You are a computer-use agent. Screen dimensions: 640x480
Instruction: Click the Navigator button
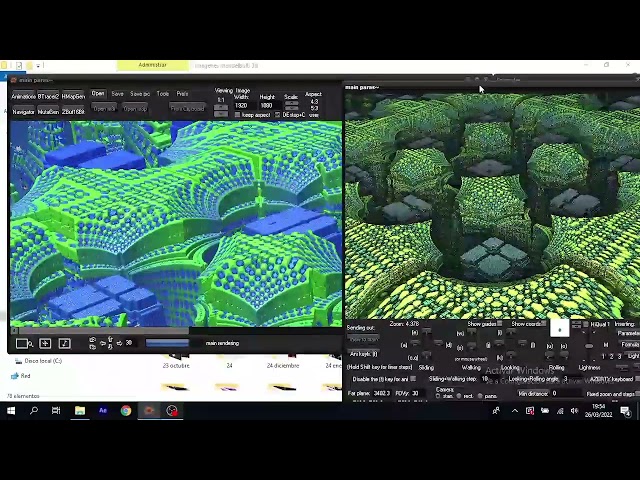click(24, 111)
